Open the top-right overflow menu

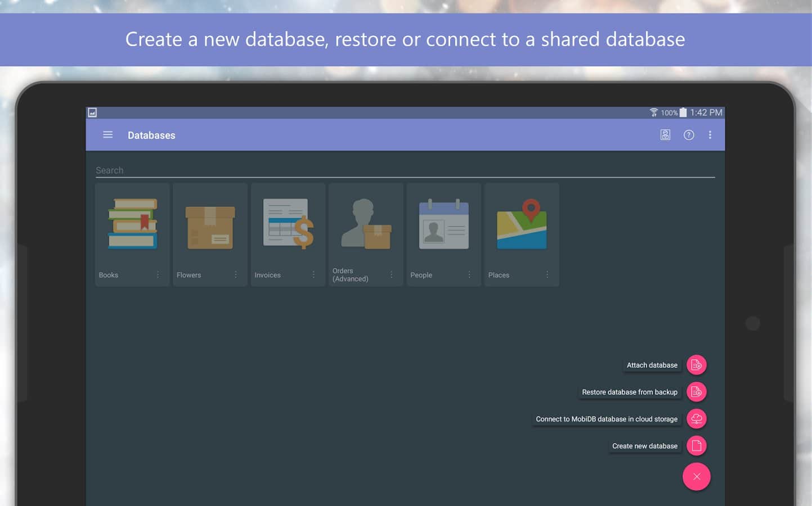point(710,135)
